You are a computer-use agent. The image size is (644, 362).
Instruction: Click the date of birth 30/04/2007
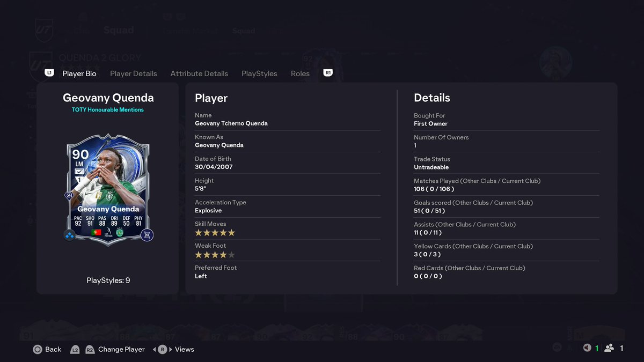(x=214, y=167)
